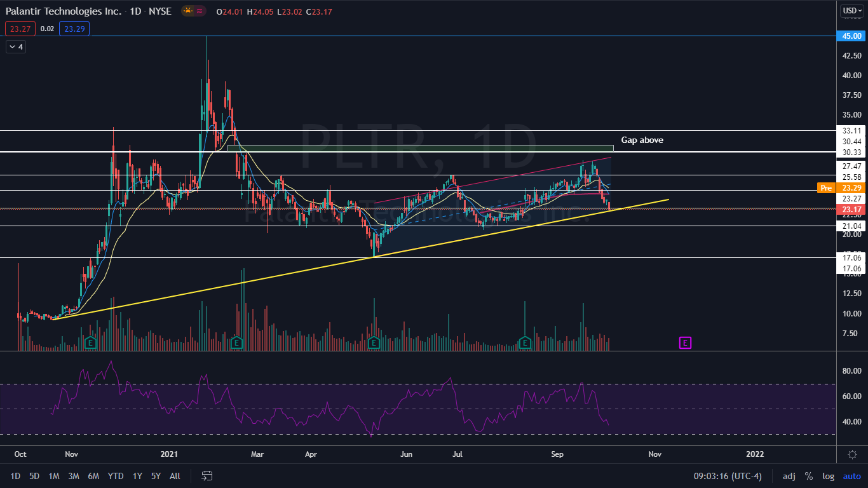The height and width of the screenshot is (488, 868).
Task: Toggle percent scale mode
Action: pyautogui.click(x=809, y=476)
